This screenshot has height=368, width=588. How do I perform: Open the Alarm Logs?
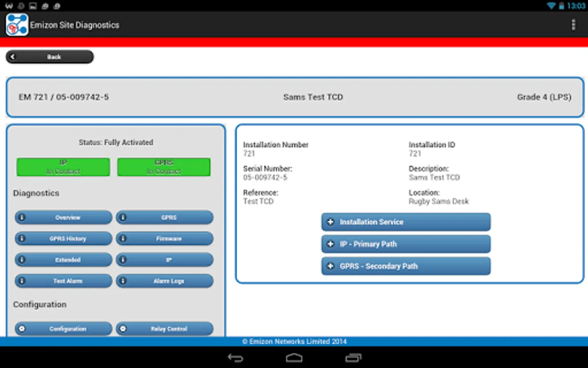click(165, 281)
